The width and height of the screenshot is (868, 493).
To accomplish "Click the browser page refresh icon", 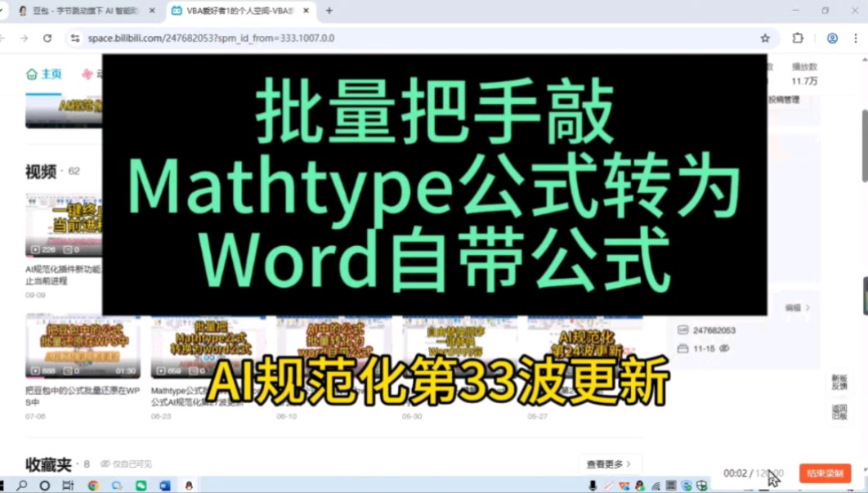I will click(47, 38).
